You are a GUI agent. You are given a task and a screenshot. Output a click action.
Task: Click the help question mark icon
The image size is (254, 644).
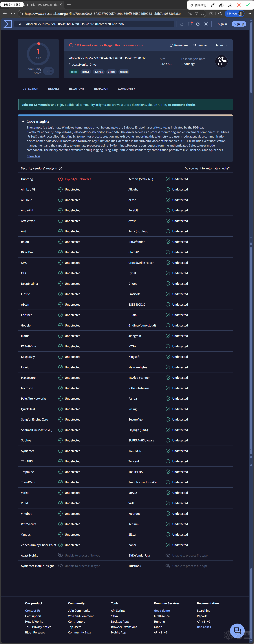pos(198,24)
